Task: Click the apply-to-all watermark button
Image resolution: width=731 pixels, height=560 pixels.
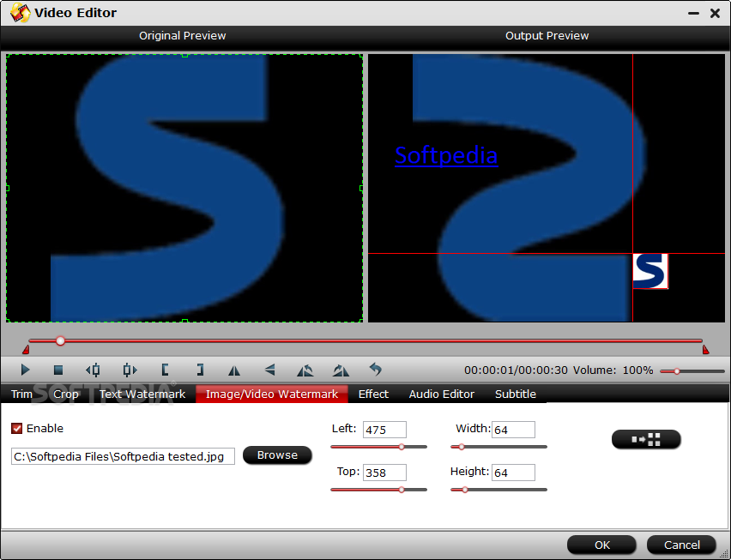Action: click(x=646, y=439)
